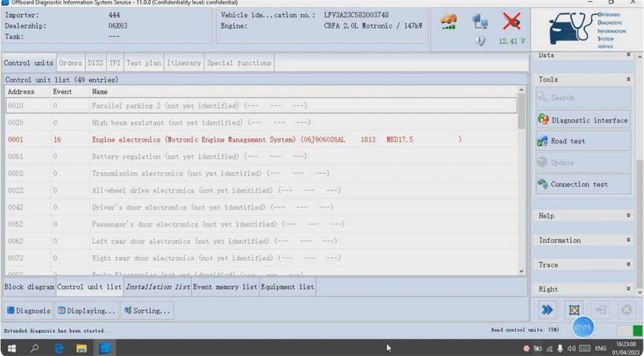Switch to the Installation list view tab
Viewport: 644px width, 356px height.
pos(157,286)
